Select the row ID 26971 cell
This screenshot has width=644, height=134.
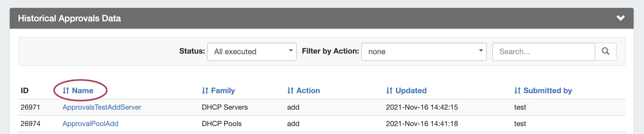click(x=30, y=107)
